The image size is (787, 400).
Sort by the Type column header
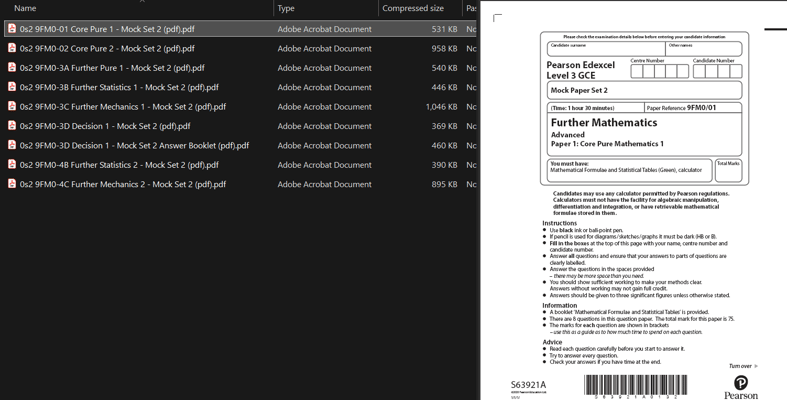286,8
